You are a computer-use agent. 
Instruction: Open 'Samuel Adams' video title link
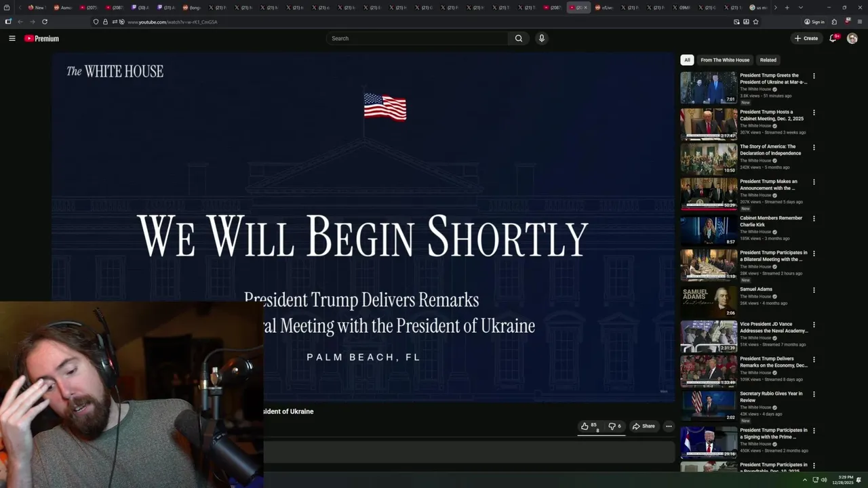[x=756, y=289]
